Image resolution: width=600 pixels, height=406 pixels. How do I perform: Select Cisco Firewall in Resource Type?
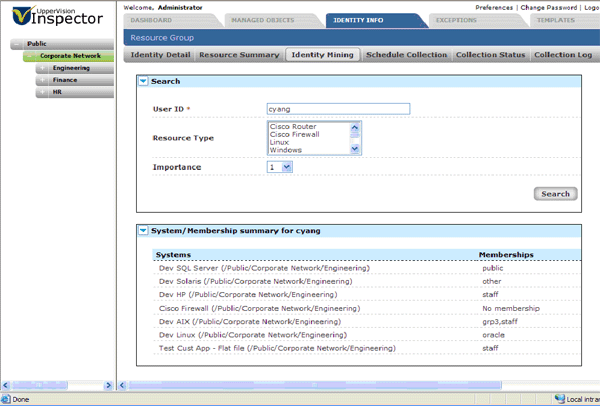coord(295,134)
